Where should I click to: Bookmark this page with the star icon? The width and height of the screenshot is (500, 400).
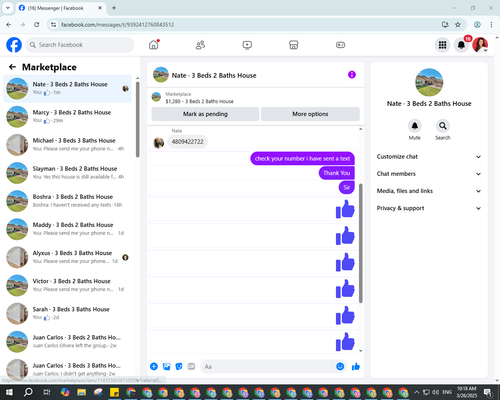pyautogui.click(x=458, y=25)
